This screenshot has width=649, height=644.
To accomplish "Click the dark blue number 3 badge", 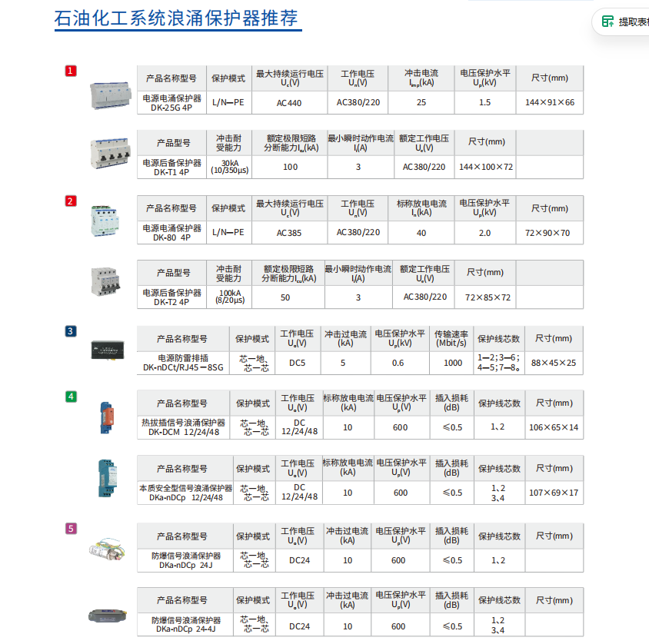I will [x=71, y=331].
